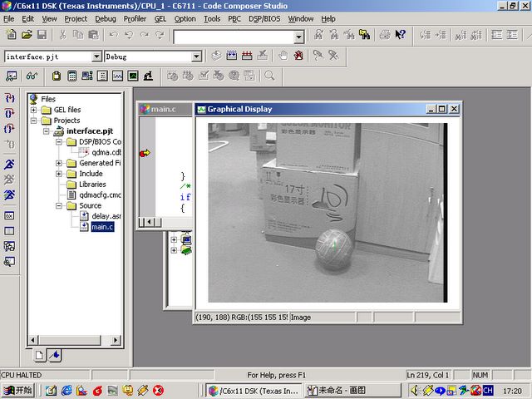Viewport: 532px width, 399px height.
Task: Run the Incremental Build icon
Action: coord(231,56)
